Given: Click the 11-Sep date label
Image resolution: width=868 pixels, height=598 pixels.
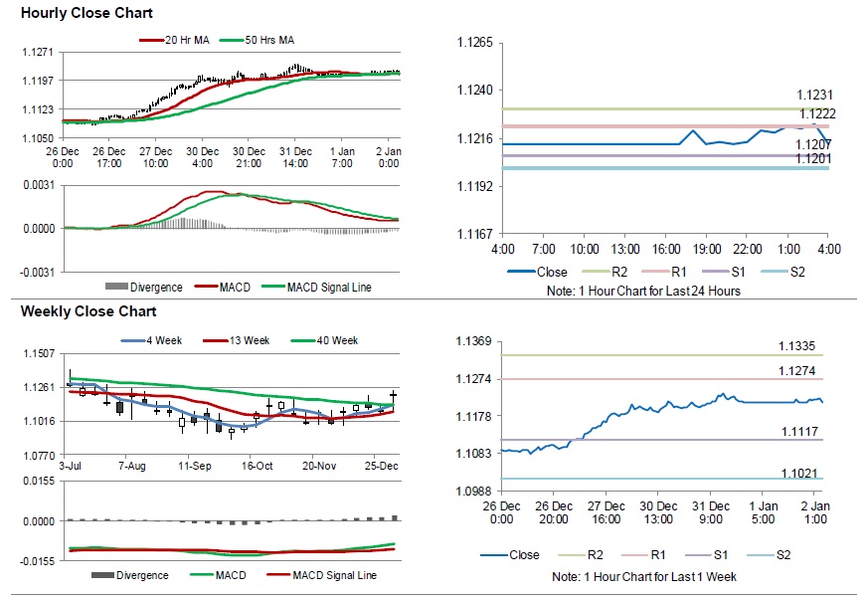Looking at the screenshot, I should coord(195,466).
